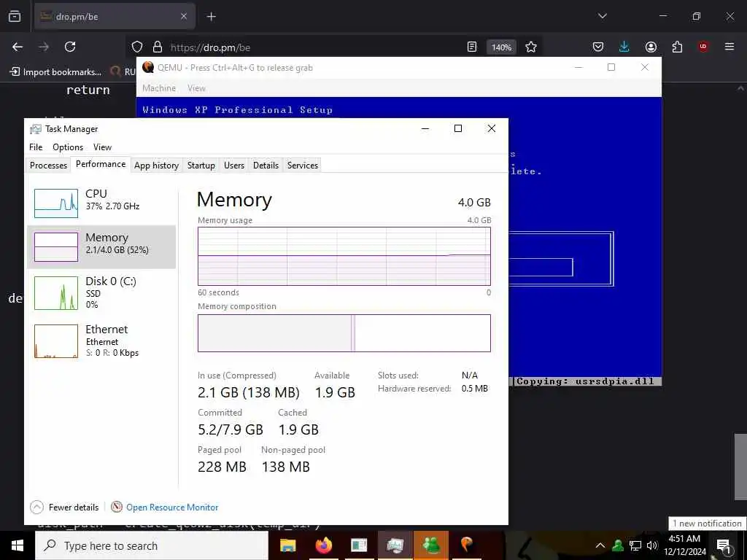Open Task Manager View menu
The height and width of the screenshot is (560, 747).
click(x=102, y=147)
